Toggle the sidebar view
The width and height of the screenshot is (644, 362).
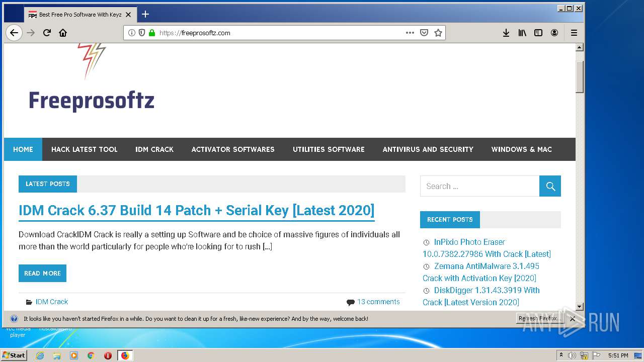(x=538, y=33)
